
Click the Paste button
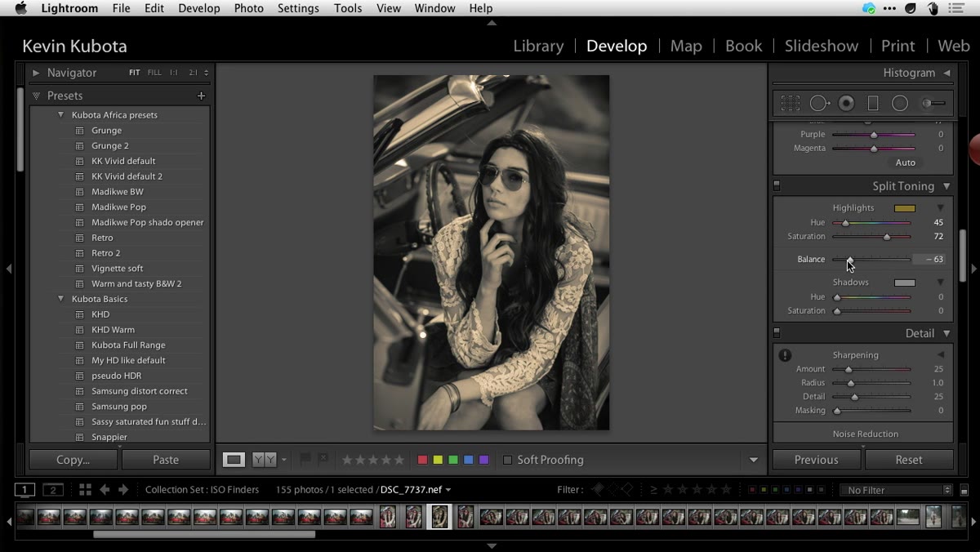[x=166, y=460]
